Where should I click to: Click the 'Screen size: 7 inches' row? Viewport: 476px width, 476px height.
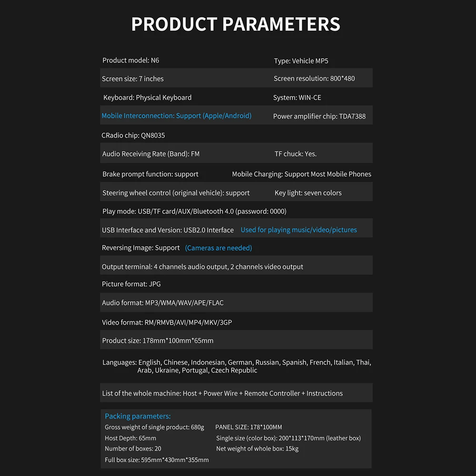tap(133, 79)
